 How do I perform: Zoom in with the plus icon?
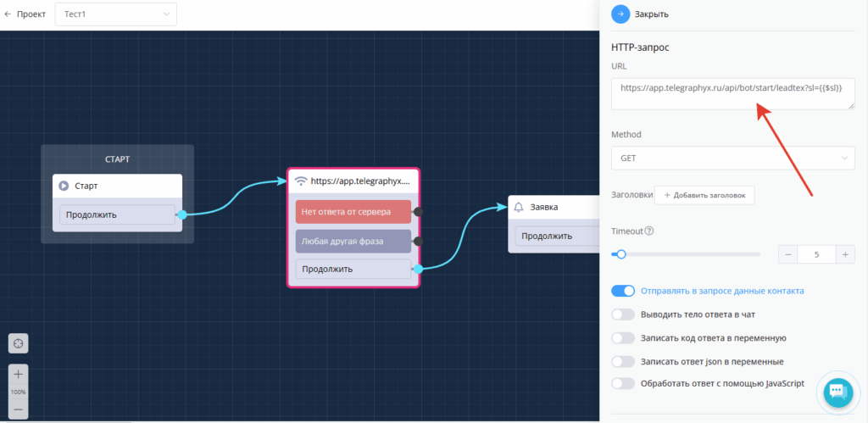coord(18,374)
